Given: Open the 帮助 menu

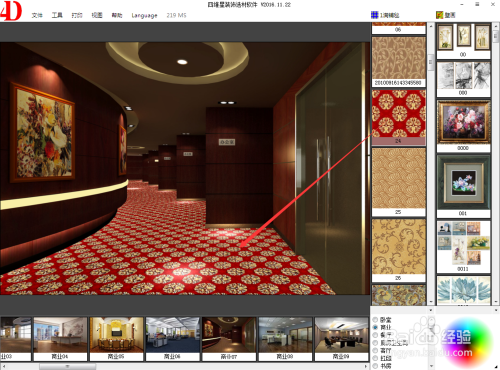Looking at the screenshot, I should tap(117, 15).
